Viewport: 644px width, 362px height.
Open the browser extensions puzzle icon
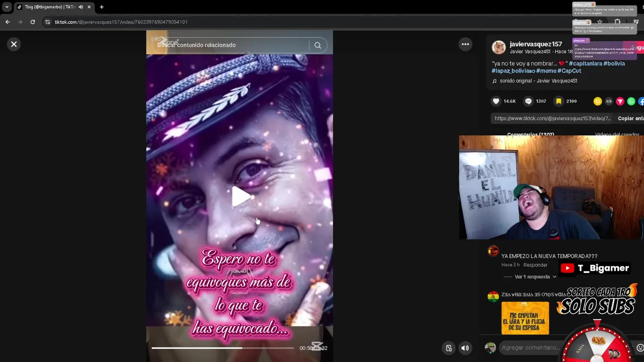pos(617,22)
